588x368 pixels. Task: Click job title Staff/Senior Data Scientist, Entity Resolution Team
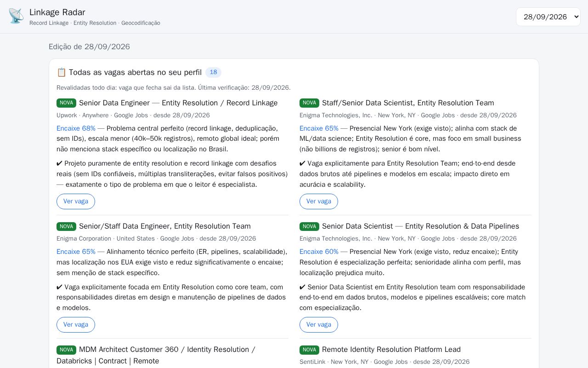tap(408, 103)
